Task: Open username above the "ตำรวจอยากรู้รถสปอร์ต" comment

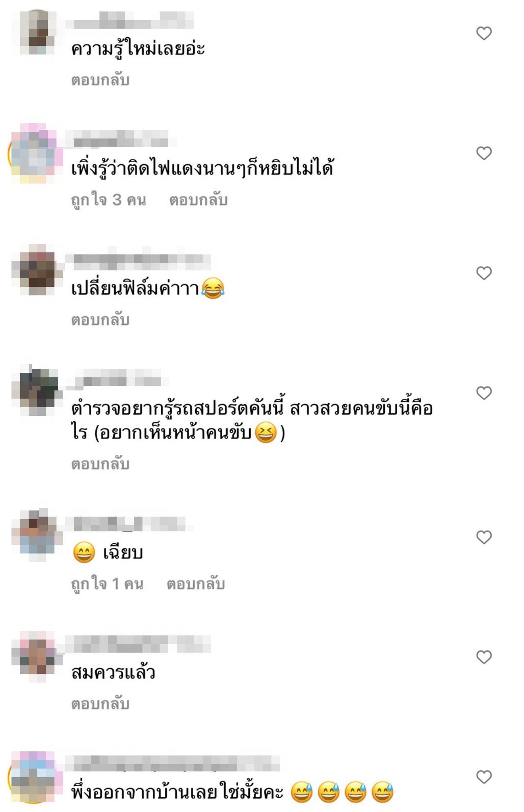Action: [x=117, y=379]
